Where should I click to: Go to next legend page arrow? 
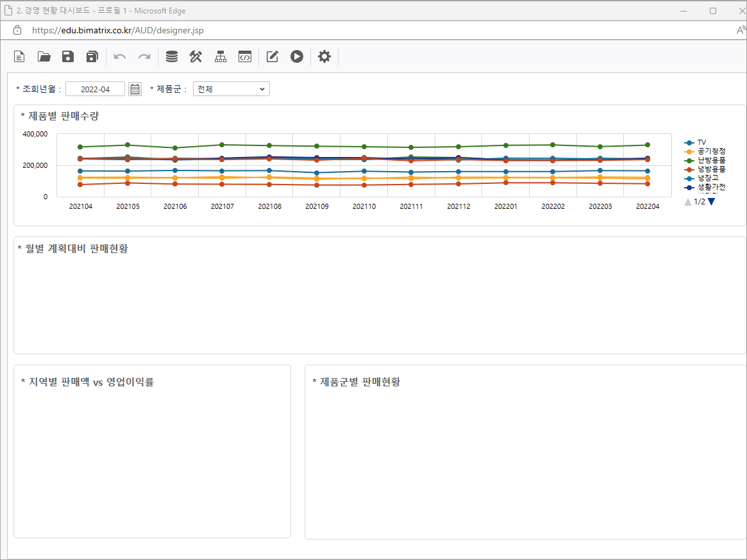tap(711, 202)
